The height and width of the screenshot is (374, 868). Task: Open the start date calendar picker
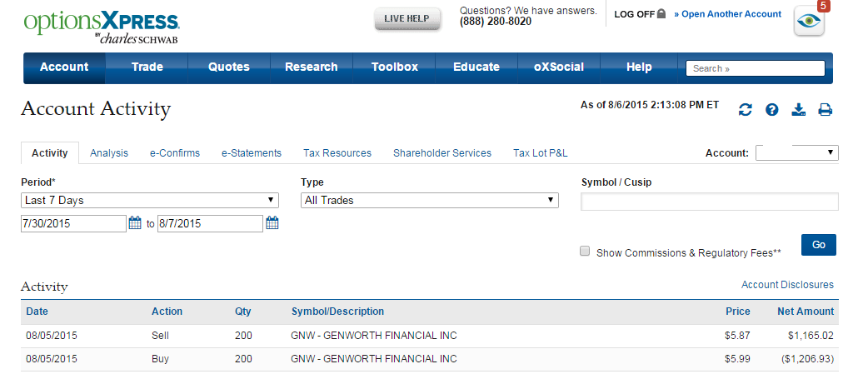coord(135,223)
